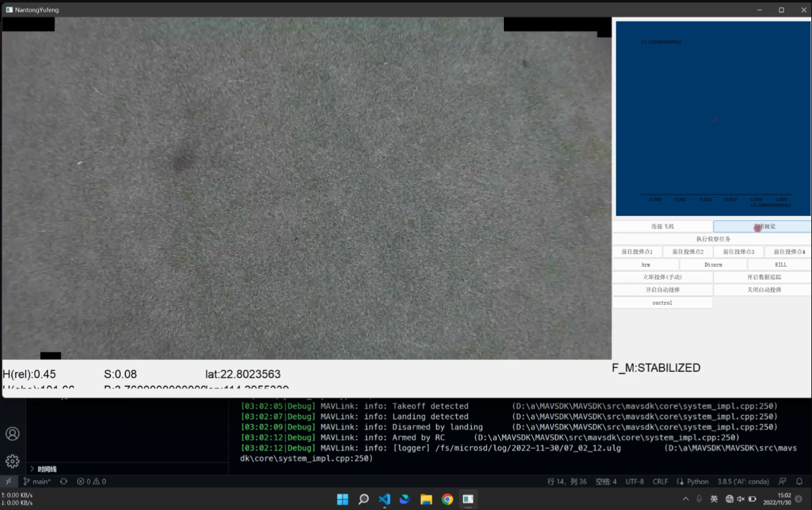Open errors and warnings count in status bar
The width and height of the screenshot is (812, 510).
coord(91,481)
